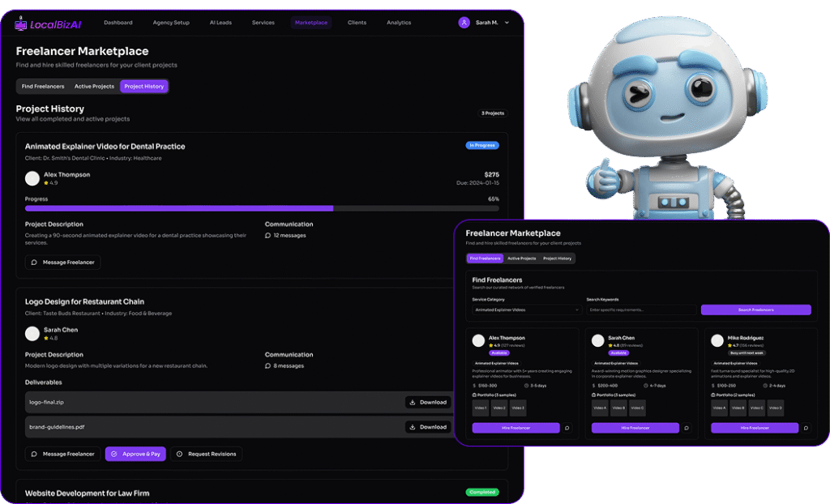Click the logo-final.zip file name
830x504 pixels.
click(x=46, y=403)
